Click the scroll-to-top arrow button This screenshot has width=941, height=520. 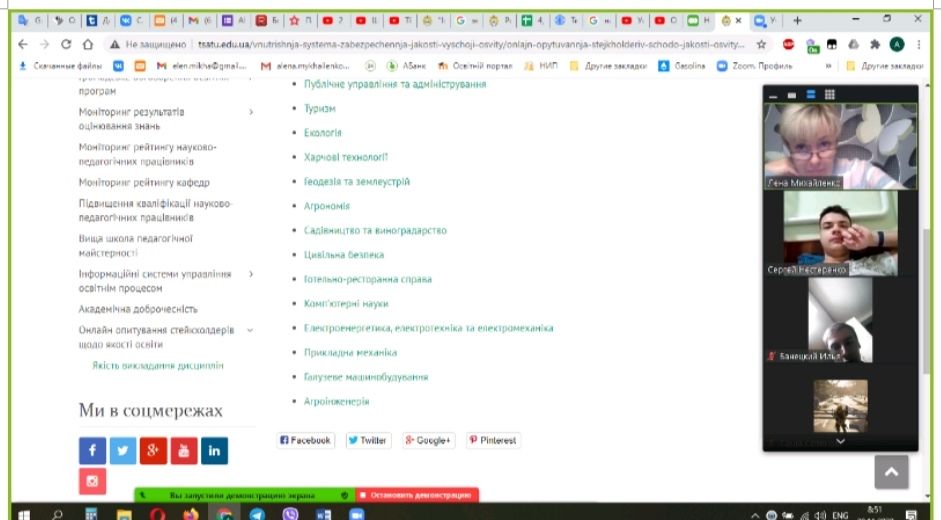(891, 472)
